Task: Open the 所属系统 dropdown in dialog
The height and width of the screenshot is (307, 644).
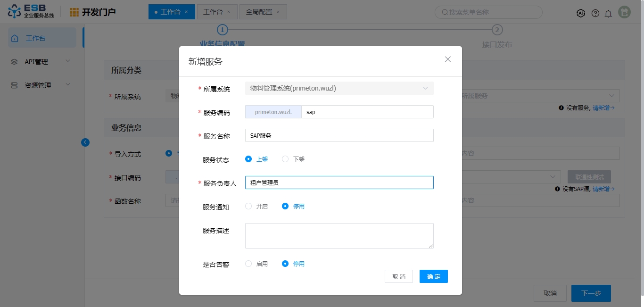Action: (339, 88)
